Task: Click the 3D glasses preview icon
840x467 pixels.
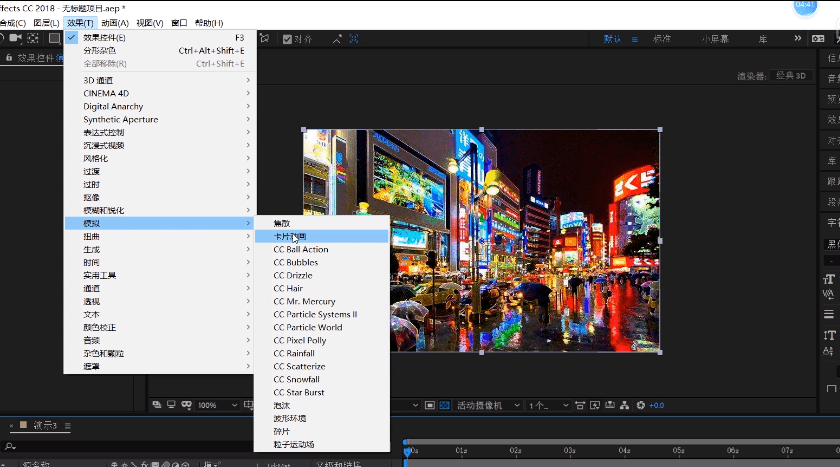Action: click(187, 405)
